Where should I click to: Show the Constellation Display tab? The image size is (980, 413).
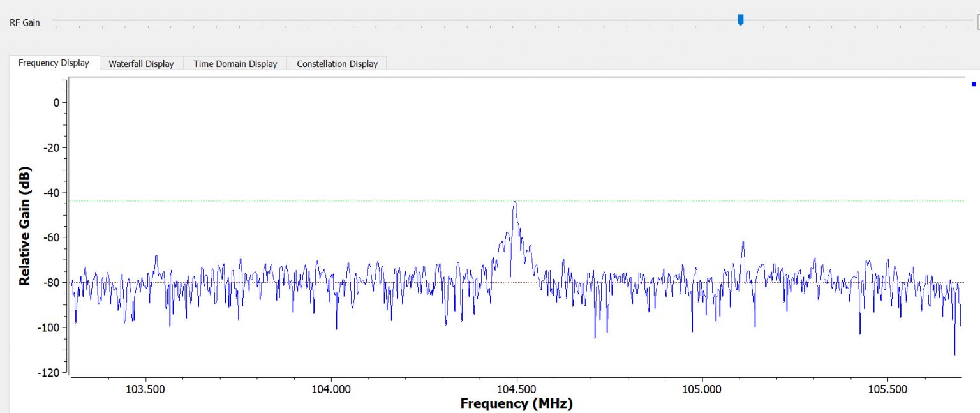click(337, 64)
